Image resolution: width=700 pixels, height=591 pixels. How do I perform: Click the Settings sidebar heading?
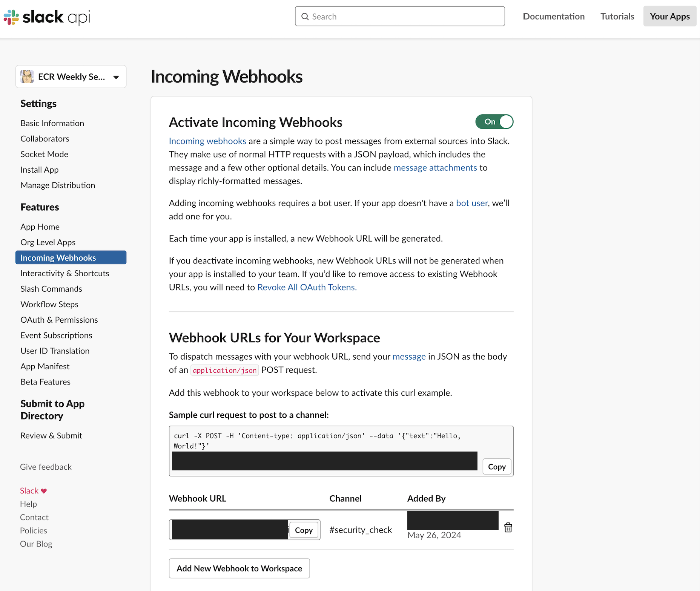38,104
